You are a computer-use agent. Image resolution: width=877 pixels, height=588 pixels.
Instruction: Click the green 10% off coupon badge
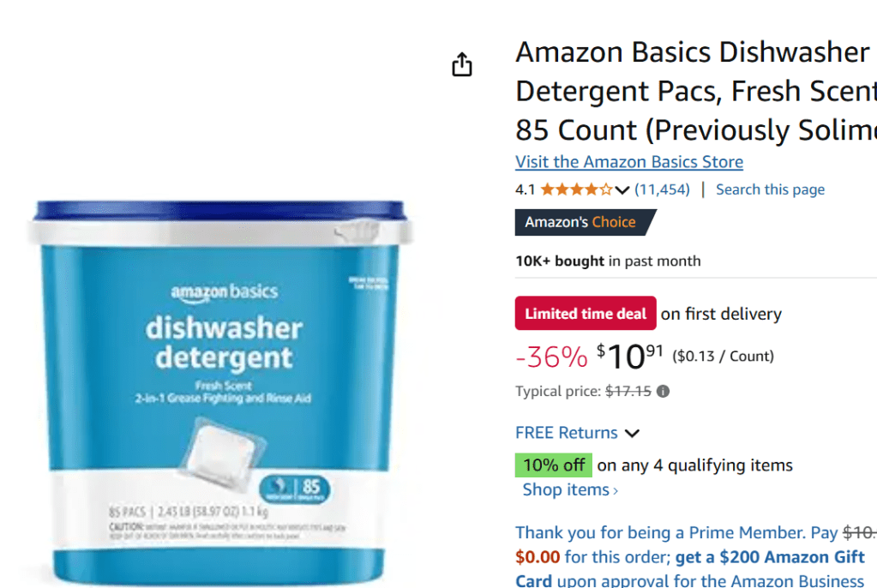(554, 465)
